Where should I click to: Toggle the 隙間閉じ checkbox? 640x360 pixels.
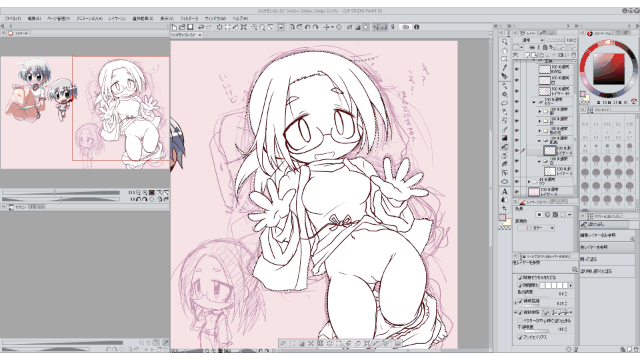(520, 285)
